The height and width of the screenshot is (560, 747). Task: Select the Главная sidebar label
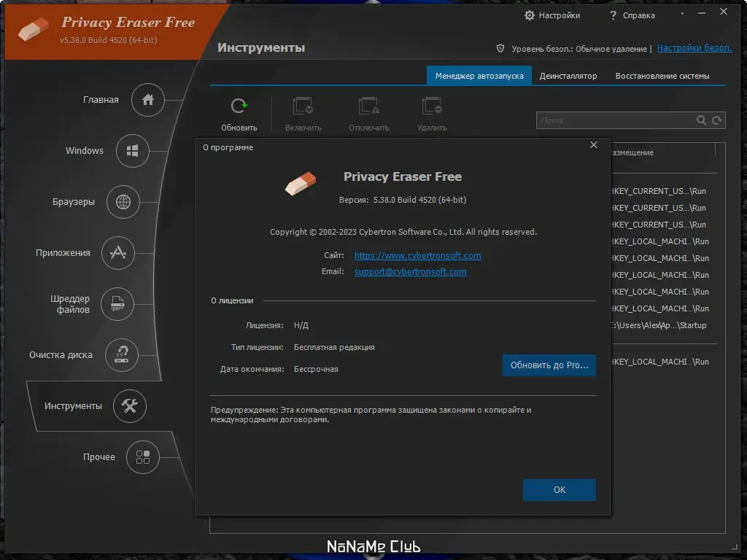tap(101, 99)
